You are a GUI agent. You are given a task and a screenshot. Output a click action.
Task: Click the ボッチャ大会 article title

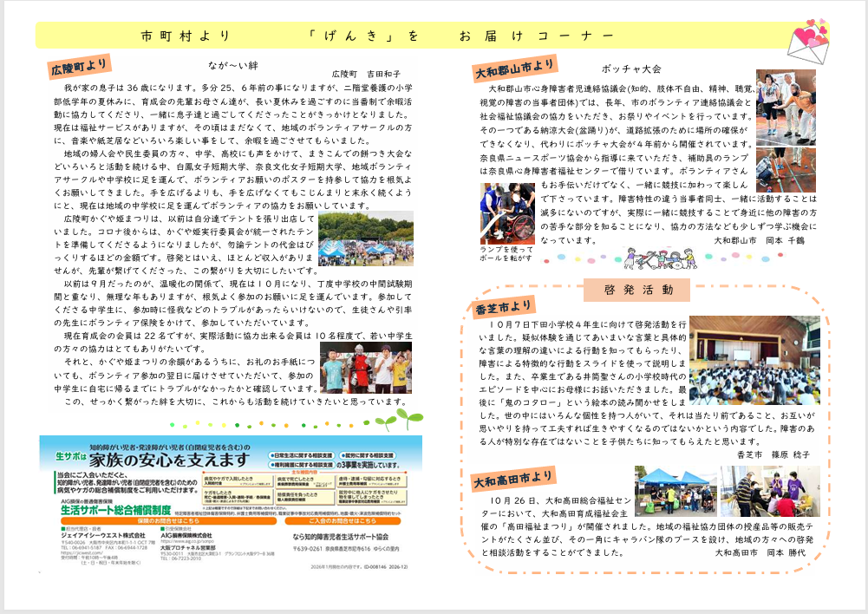click(x=631, y=69)
